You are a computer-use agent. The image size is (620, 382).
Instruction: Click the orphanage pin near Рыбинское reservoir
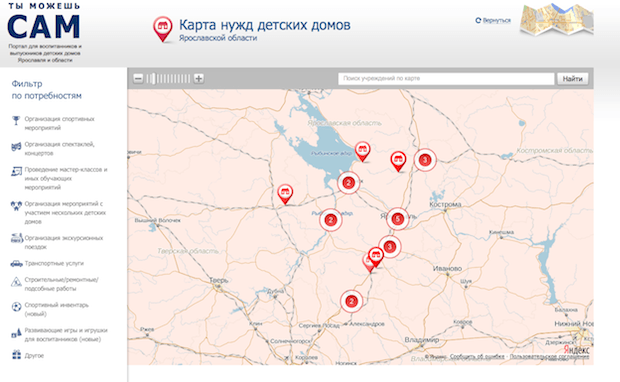[362, 151]
